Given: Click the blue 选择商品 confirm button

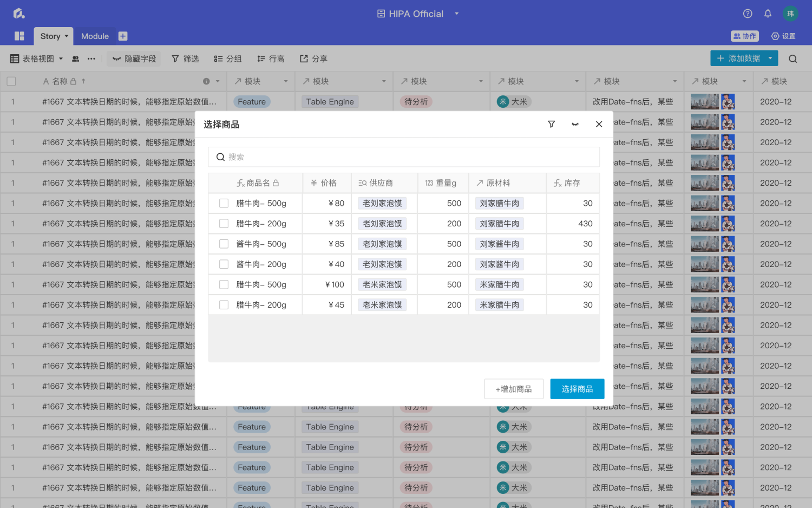Looking at the screenshot, I should click(577, 389).
